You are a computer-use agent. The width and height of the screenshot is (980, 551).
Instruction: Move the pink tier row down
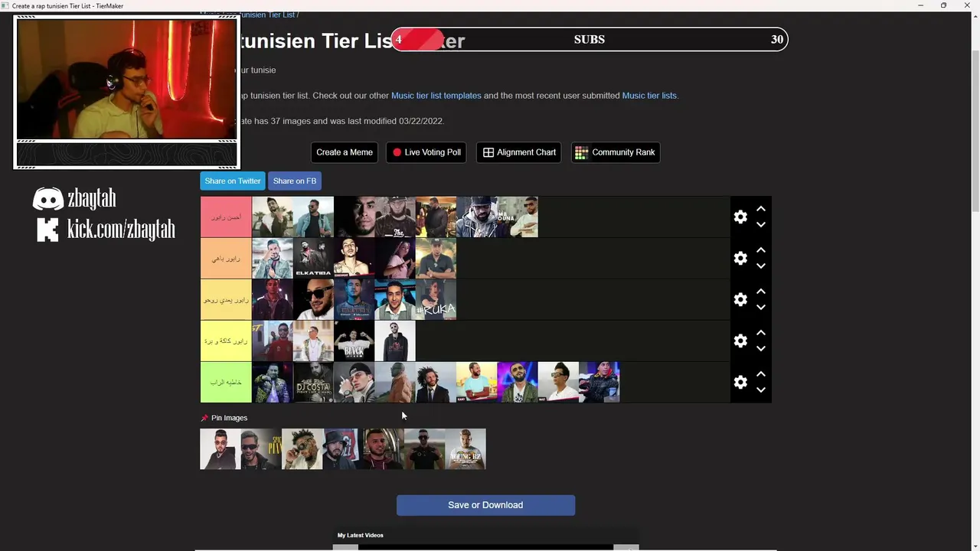coord(761,225)
